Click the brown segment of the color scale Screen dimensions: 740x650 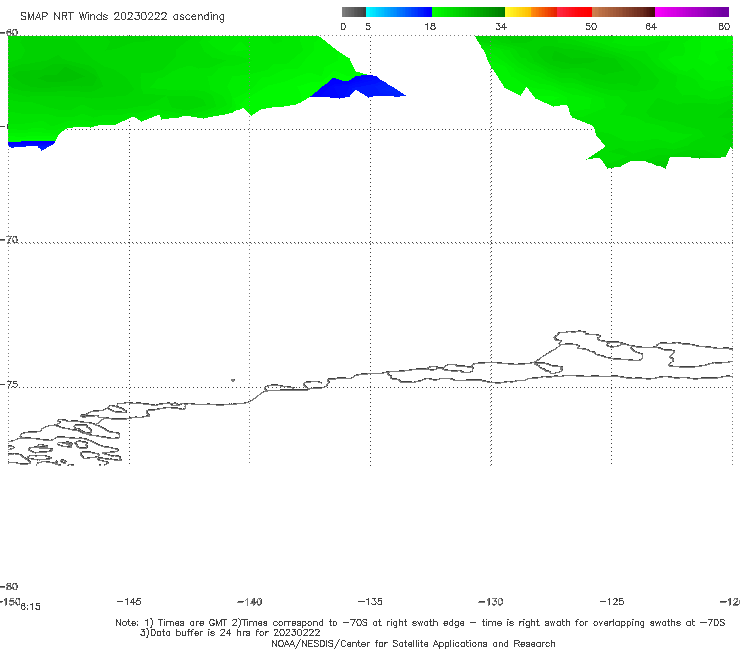pyautogui.click(x=623, y=12)
